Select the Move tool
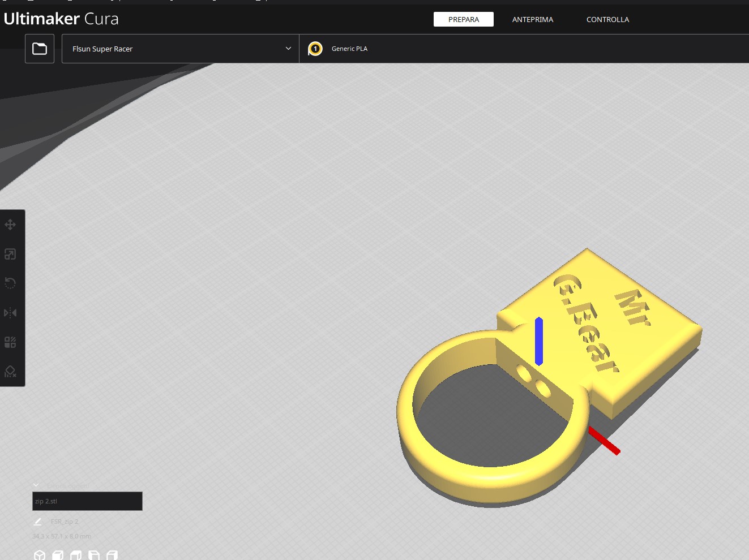The image size is (749, 560). coord(10,225)
